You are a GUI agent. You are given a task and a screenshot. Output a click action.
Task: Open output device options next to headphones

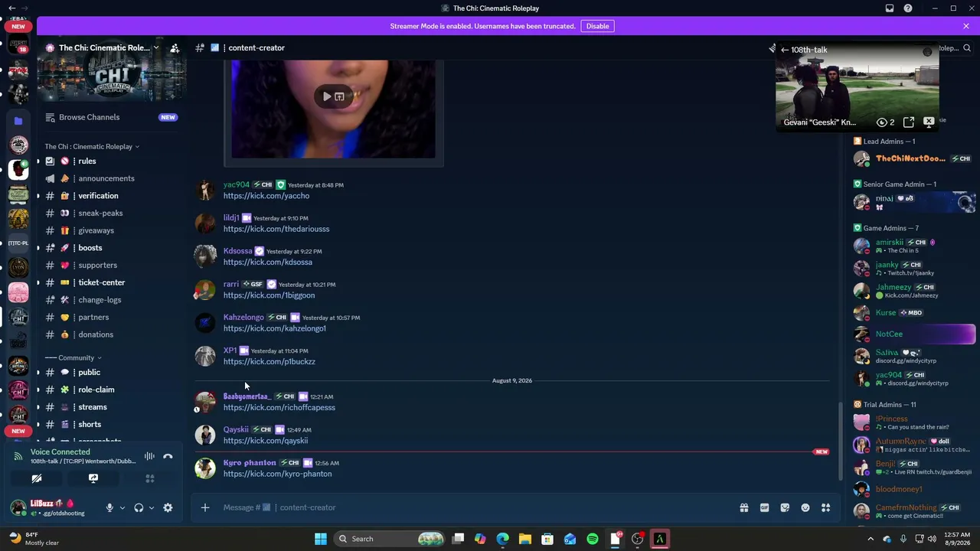(151, 507)
